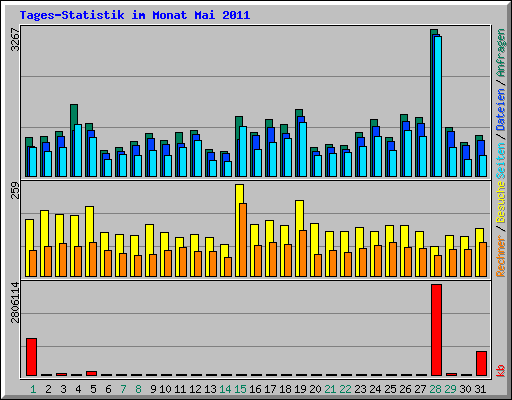Click the y-axis value 259
This screenshot has height=400, width=512.
(x=15, y=190)
